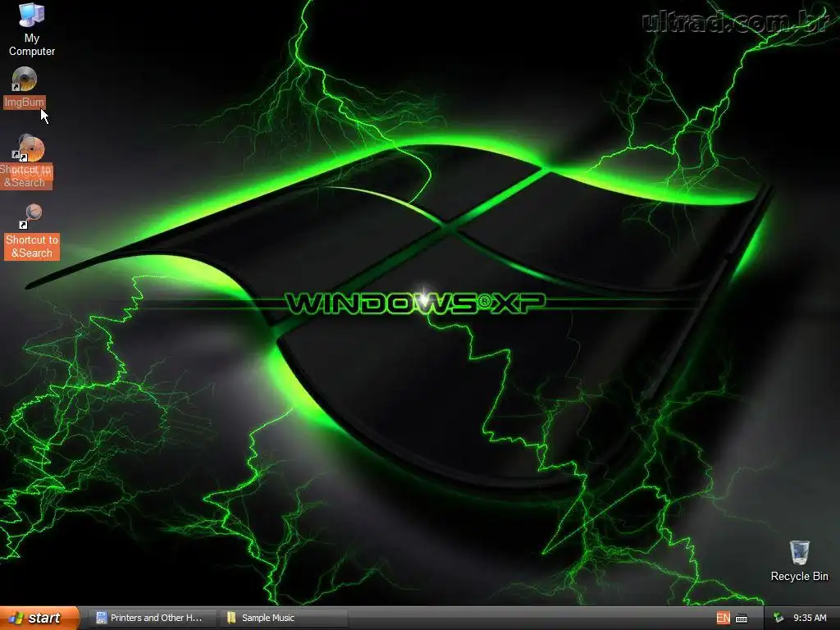Click the 9:35 AM clock
Screen dimensions: 840x630
(810, 618)
